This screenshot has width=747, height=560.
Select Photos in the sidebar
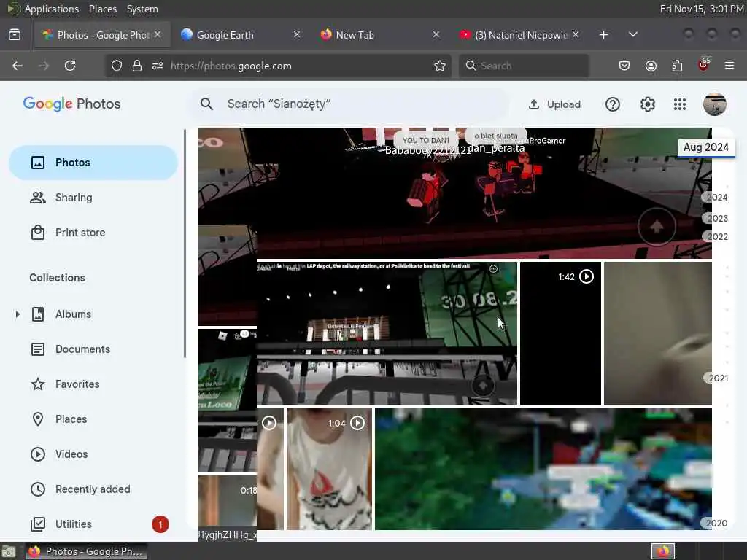[93, 163]
